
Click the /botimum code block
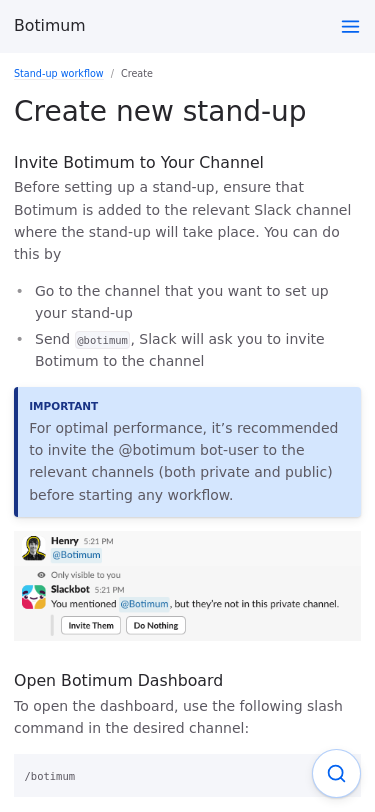[x=188, y=776]
